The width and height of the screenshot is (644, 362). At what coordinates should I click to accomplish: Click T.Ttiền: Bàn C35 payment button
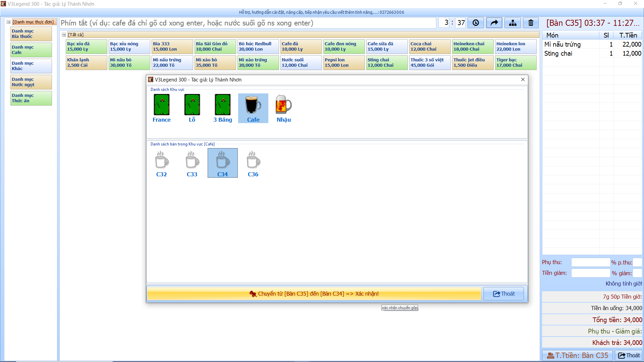point(578,355)
